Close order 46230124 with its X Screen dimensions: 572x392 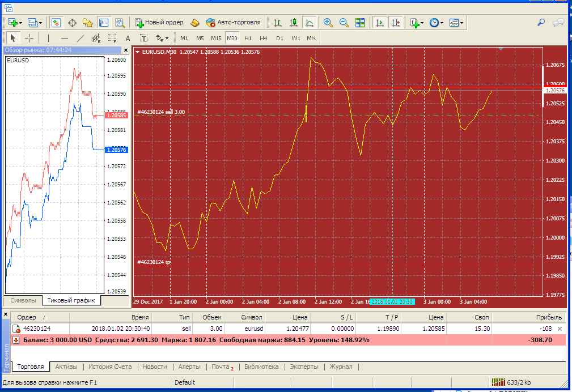click(560, 329)
